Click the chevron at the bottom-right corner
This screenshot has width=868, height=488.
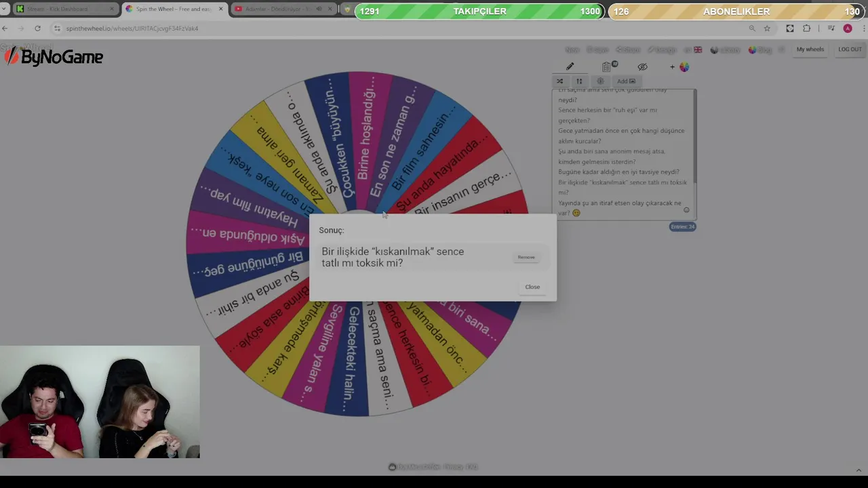[859, 470]
